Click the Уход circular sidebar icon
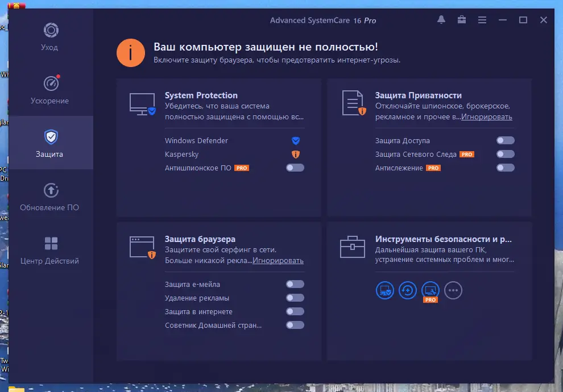This screenshot has width=563, height=392. 51,30
